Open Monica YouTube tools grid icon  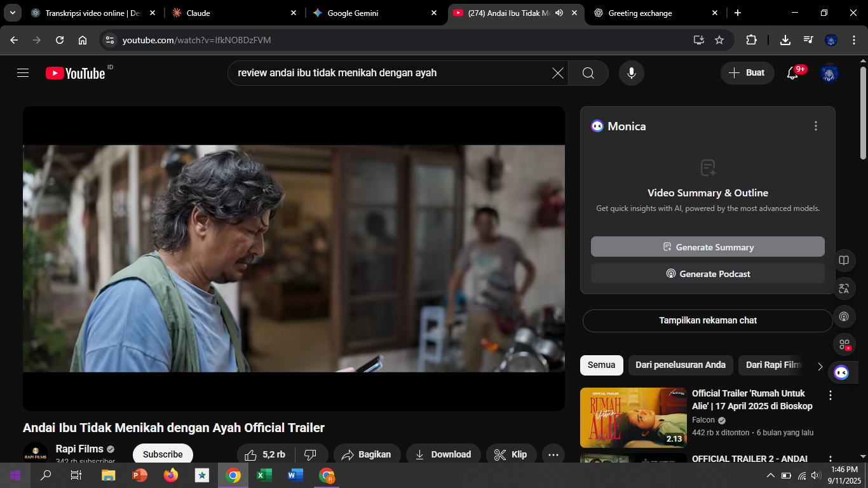click(844, 344)
